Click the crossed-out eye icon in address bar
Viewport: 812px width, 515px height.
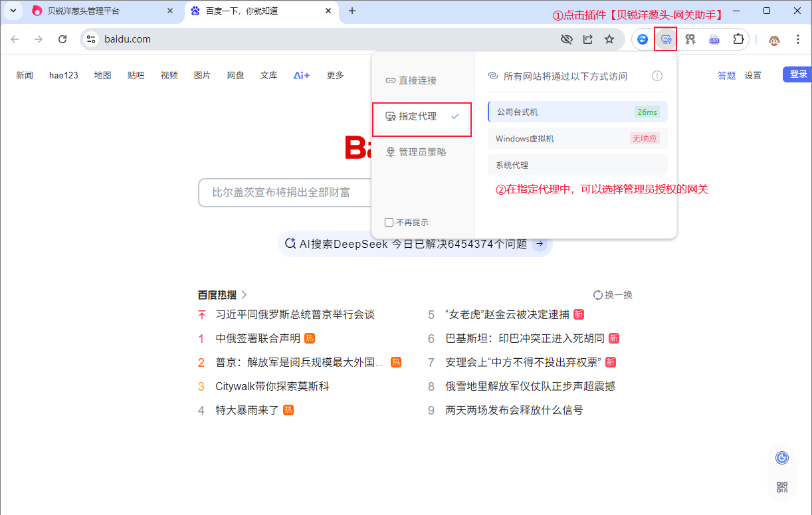(566, 39)
